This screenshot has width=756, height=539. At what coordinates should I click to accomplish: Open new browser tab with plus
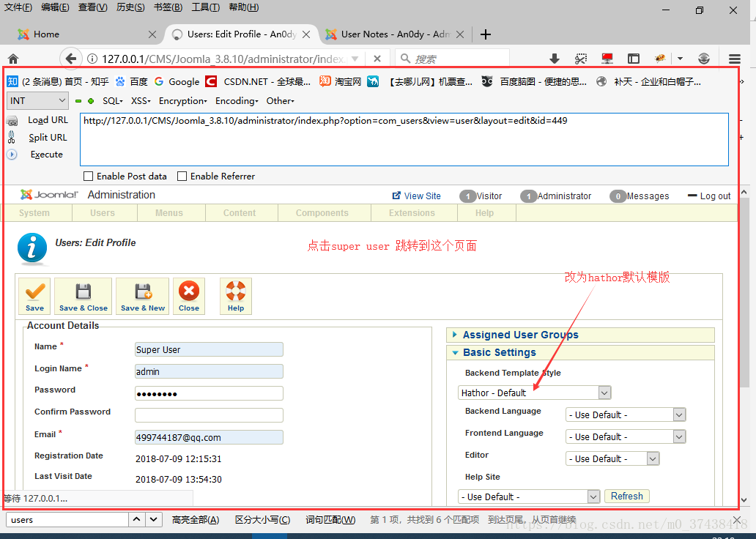(x=486, y=34)
